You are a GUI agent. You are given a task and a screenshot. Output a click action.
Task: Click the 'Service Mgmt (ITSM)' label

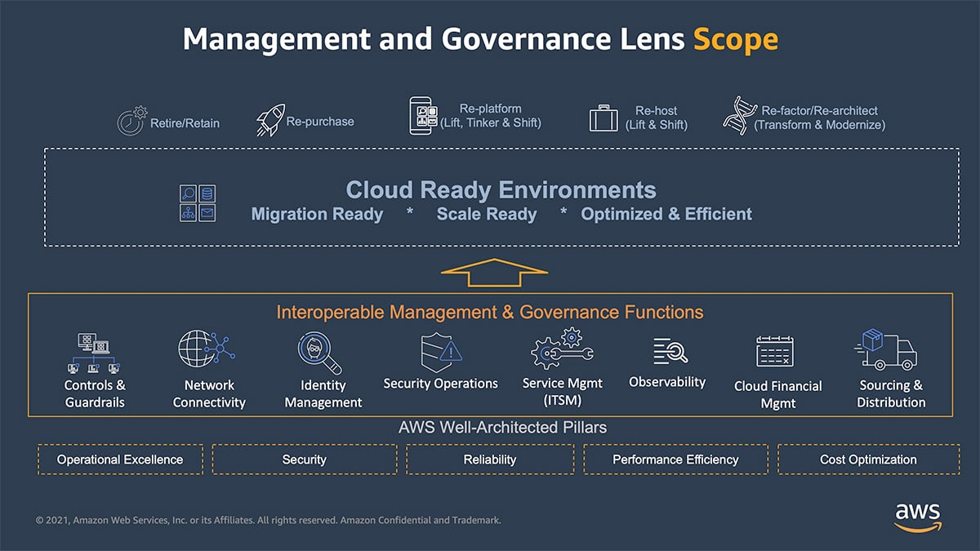coord(562,392)
